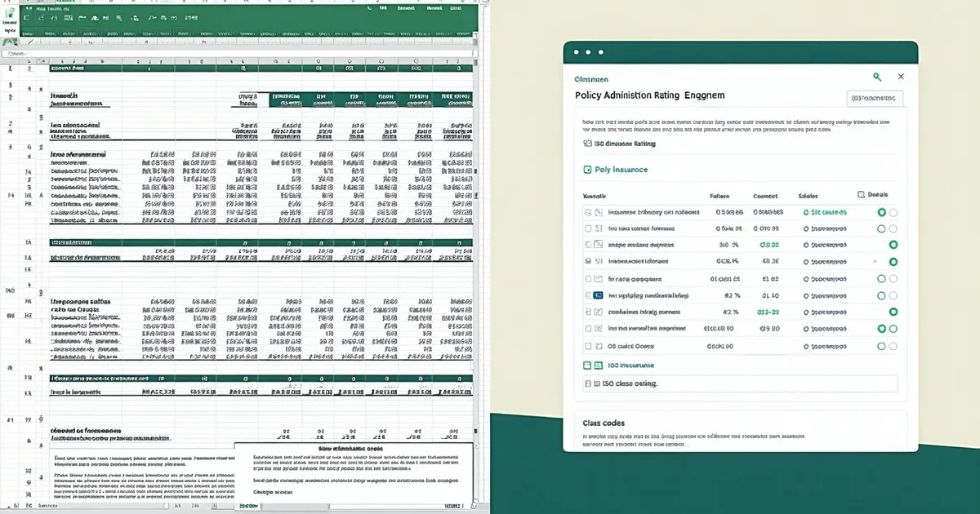Click the seventh small ribbon icon in Excel
The height and width of the screenshot is (514, 980).
[x=106, y=18]
